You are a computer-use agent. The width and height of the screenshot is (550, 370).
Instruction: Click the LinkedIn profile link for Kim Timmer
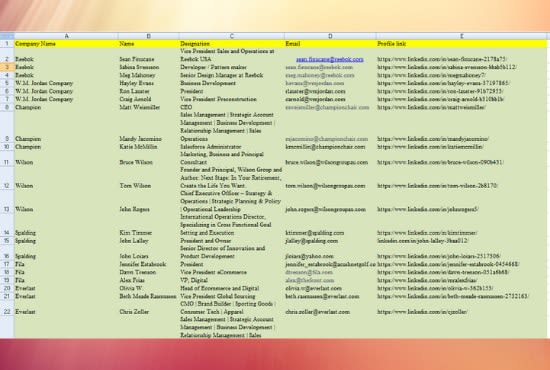click(427, 233)
